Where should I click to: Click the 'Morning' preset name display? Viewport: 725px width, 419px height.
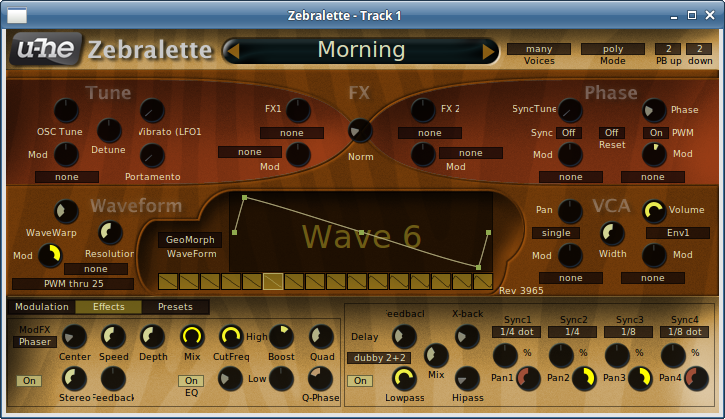tap(361, 50)
